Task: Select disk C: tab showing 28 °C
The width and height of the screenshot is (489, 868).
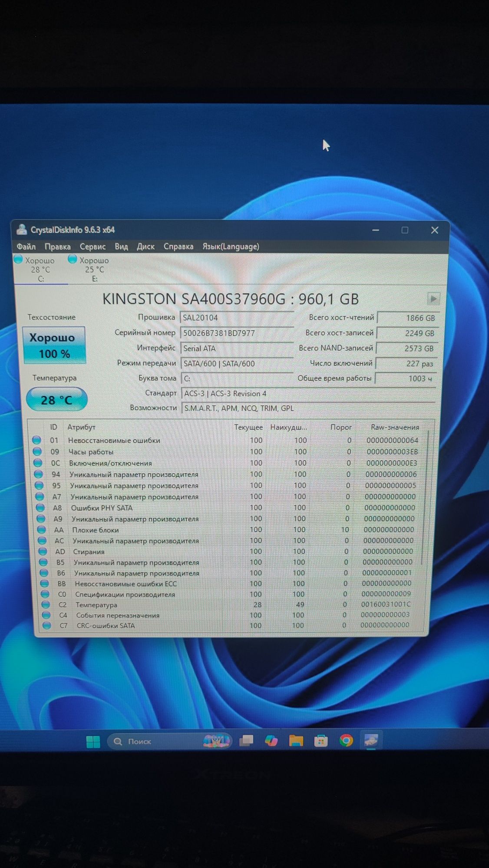Action: (x=40, y=270)
